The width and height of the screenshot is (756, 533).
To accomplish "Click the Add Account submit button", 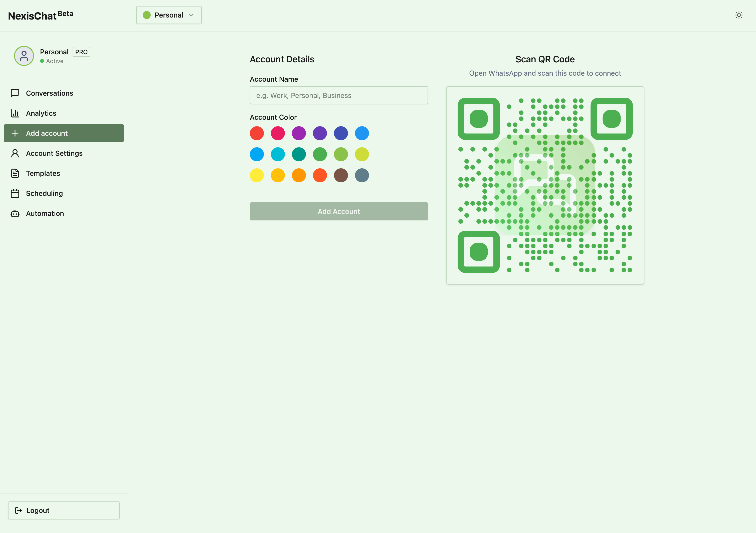I will 339,211.
